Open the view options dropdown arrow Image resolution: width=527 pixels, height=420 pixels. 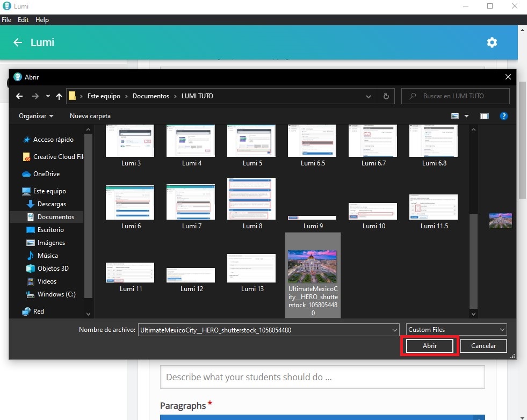[466, 116]
